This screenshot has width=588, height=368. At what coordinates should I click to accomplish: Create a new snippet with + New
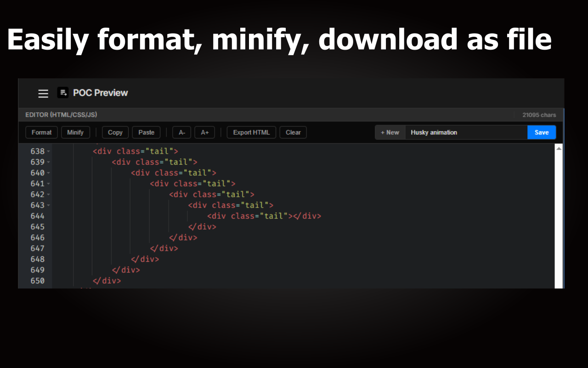point(390,132)
